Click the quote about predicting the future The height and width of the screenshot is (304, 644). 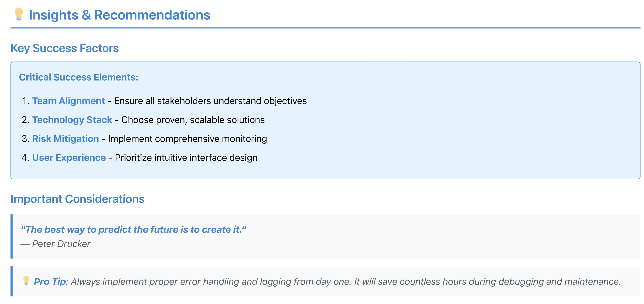coord(133,229)
